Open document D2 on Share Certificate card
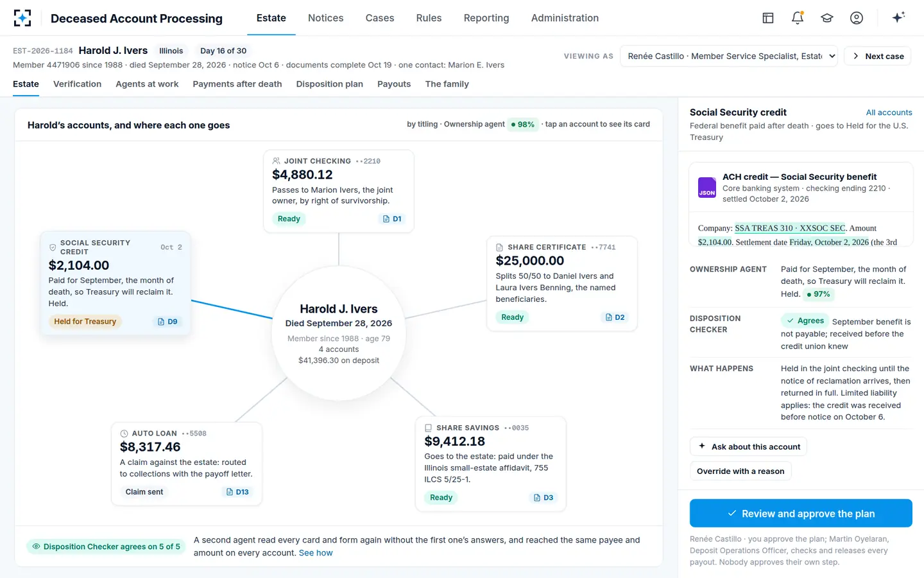Screen dimensions: 924x578 (615, 317)
